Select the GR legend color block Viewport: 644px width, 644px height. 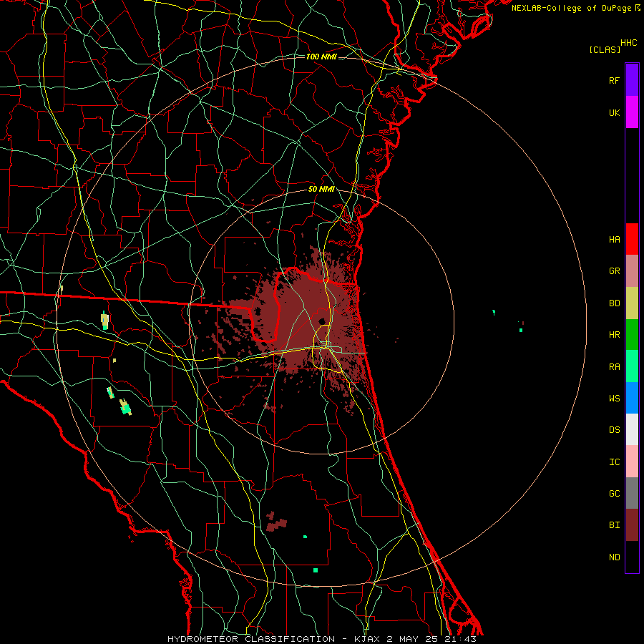coord(632,271)
